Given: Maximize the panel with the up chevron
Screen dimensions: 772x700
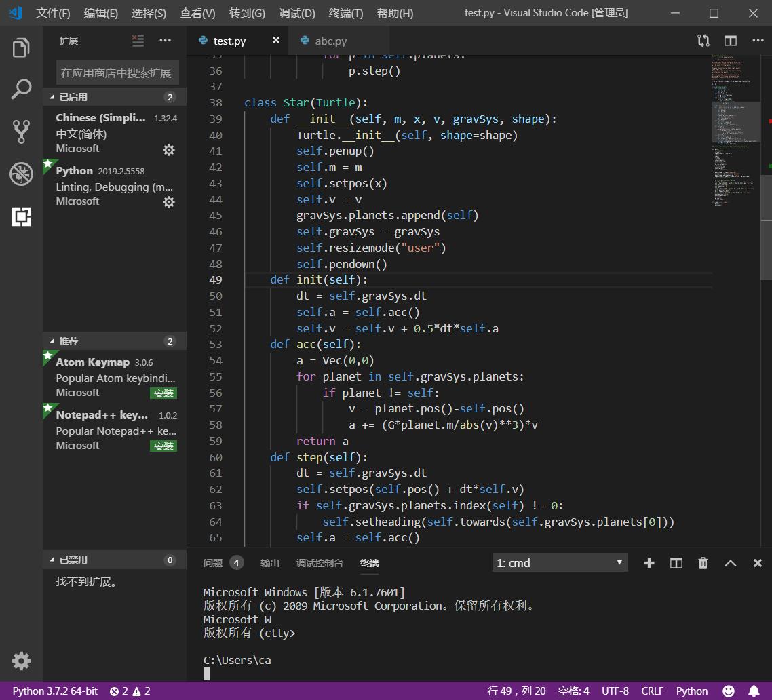Looking at the screenshot, I should click(730, 563).
